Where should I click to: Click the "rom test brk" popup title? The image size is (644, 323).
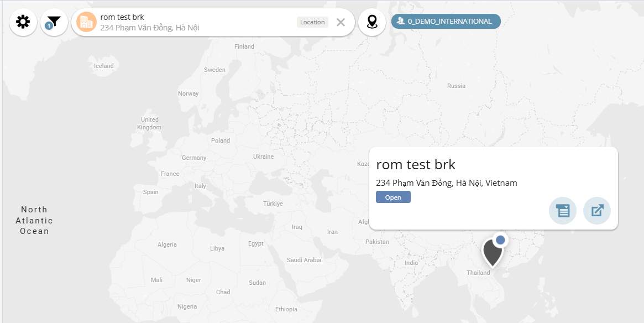[416, 164]
